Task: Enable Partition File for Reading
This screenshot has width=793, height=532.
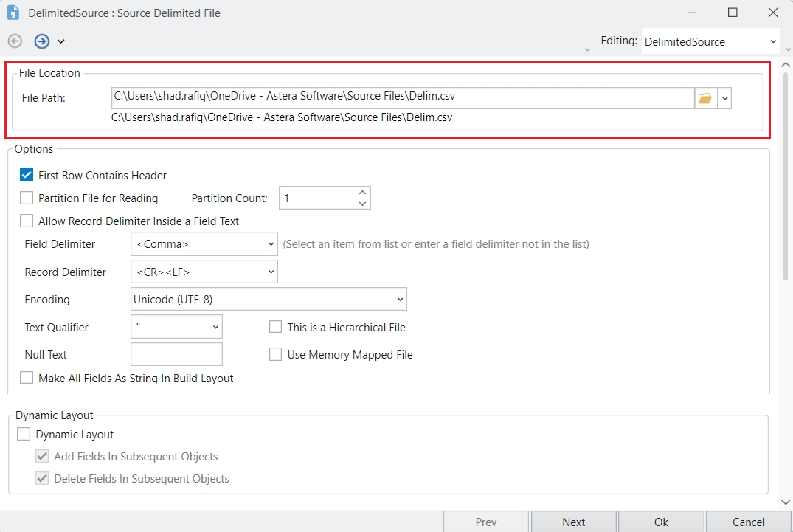Action: click(x=27, y=198)
